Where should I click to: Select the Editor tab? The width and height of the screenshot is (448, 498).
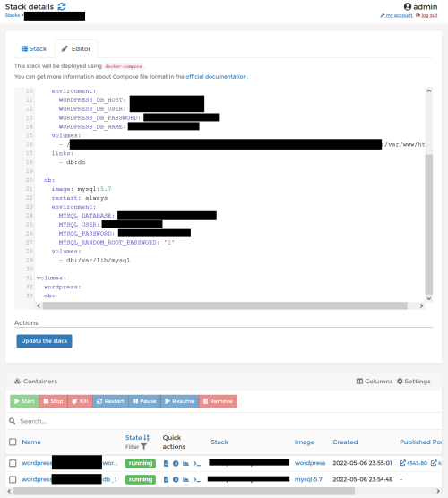pos(76,49)
